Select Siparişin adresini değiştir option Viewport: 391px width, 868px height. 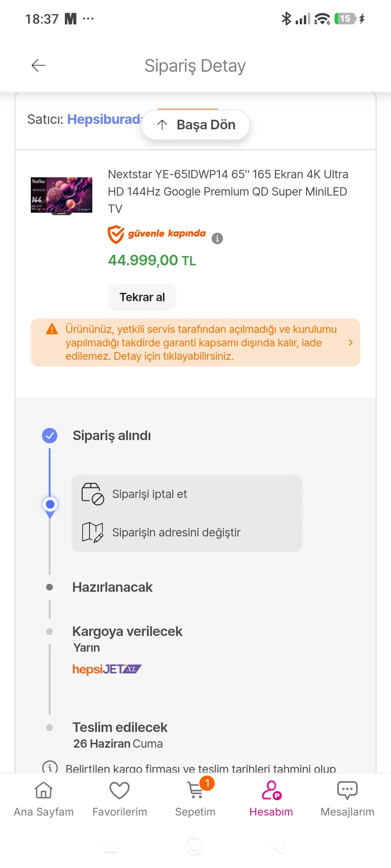click(176, 532)
